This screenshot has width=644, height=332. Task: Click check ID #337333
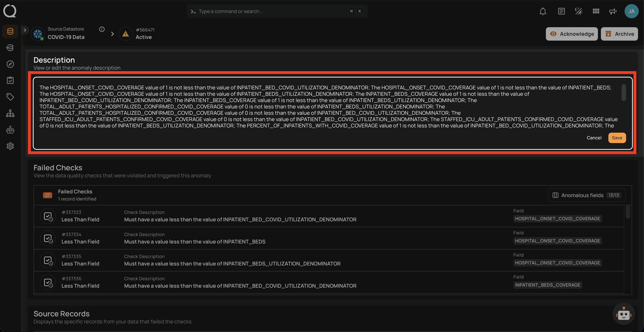[x=71, y=212]
